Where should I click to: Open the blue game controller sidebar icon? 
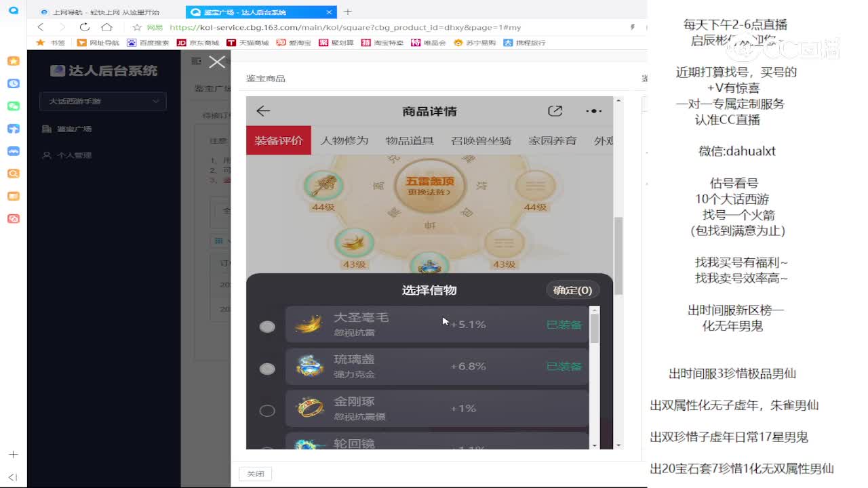click(x=13, y=151)
